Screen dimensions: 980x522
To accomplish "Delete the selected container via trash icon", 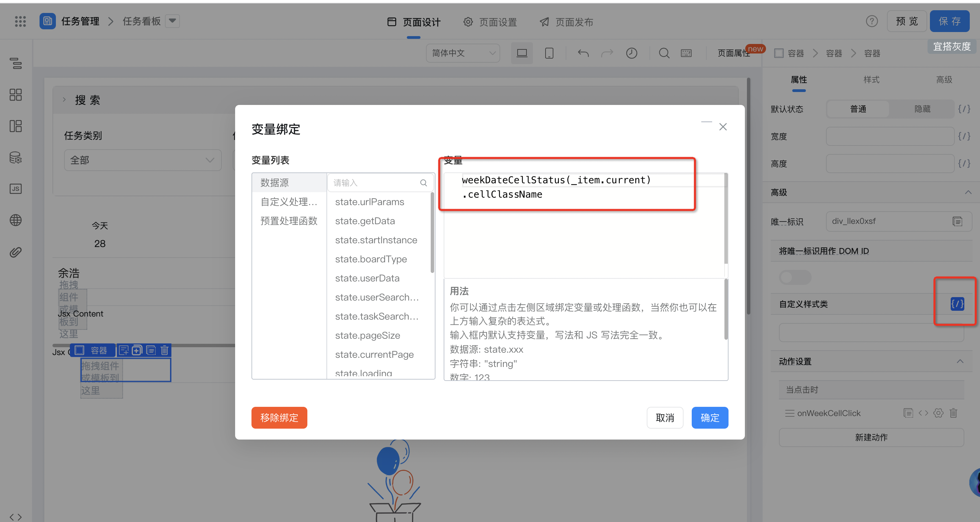I will coord(164,350).
